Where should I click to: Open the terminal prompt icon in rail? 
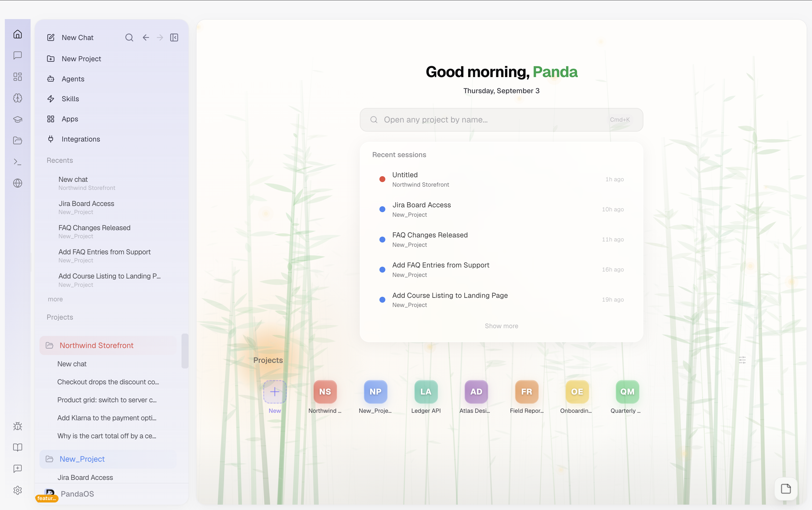(17, 162)
